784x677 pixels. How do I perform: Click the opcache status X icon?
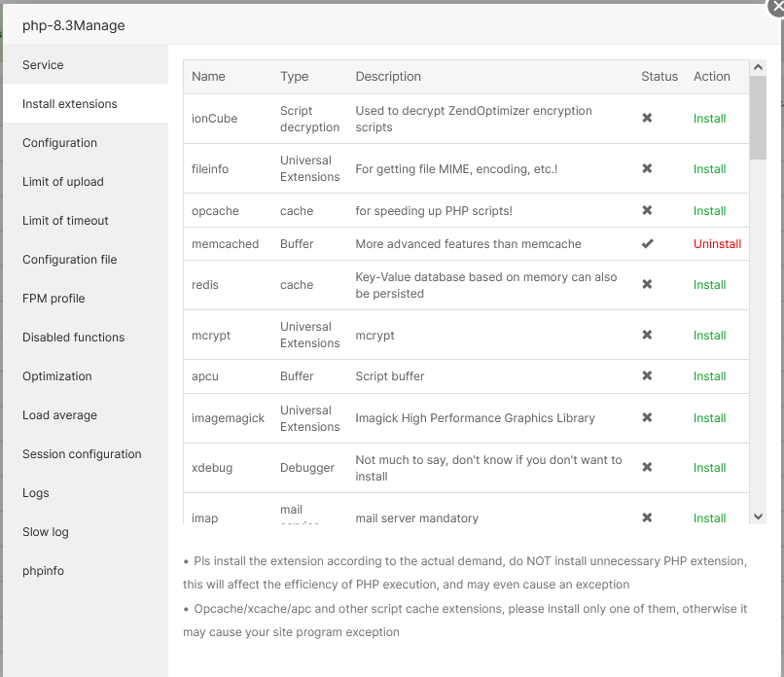647,211
